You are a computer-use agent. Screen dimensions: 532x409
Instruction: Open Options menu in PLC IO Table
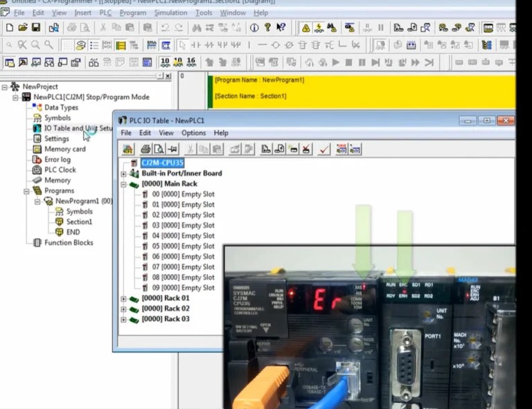193,133
